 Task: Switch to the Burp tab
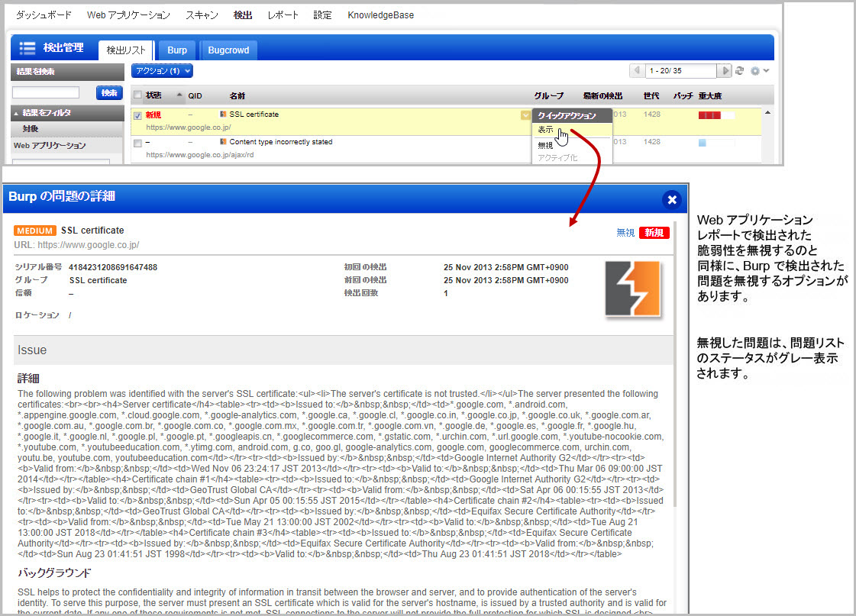(x=177, y=50)
